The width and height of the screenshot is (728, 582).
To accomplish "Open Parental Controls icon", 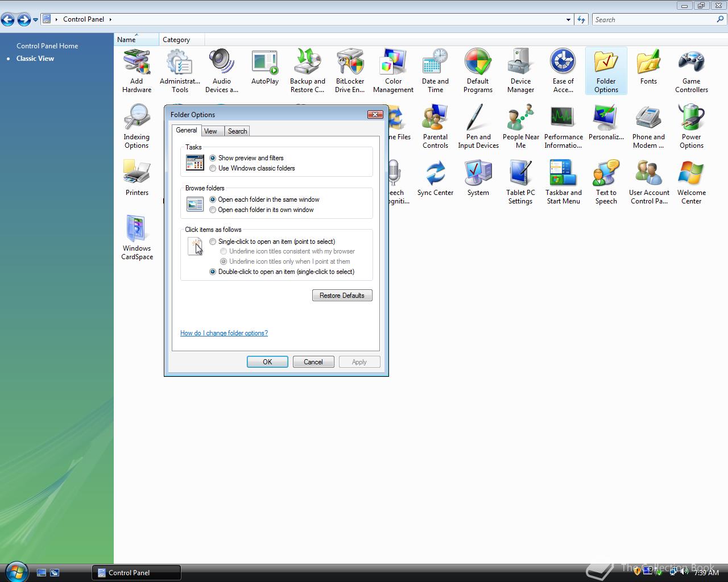I will pos(435,127).
